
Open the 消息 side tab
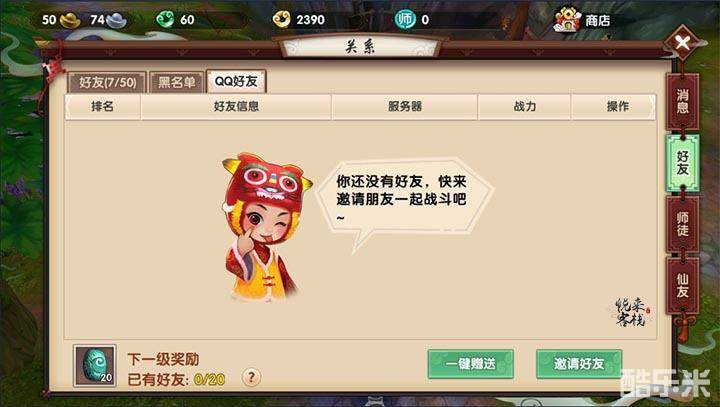682,102
